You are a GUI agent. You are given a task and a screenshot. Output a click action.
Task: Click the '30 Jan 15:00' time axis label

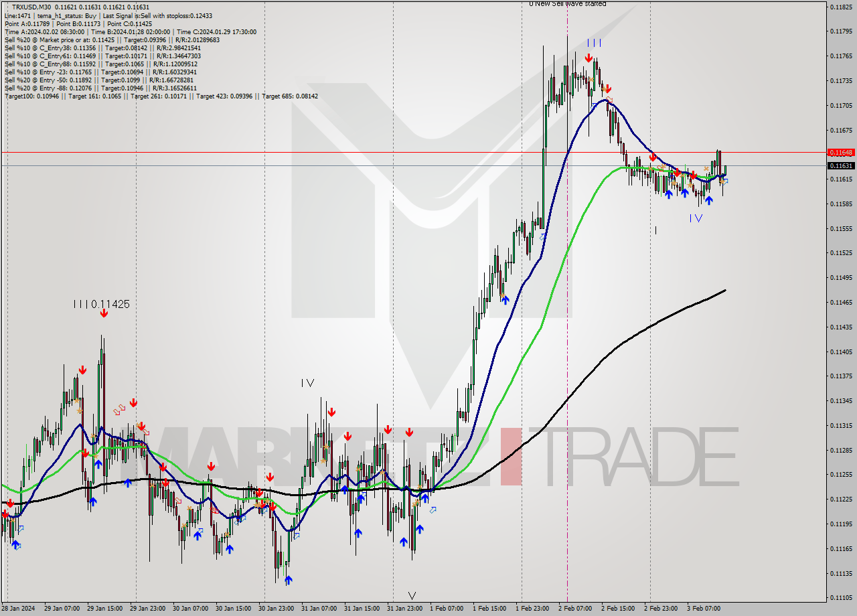(233, 609)
